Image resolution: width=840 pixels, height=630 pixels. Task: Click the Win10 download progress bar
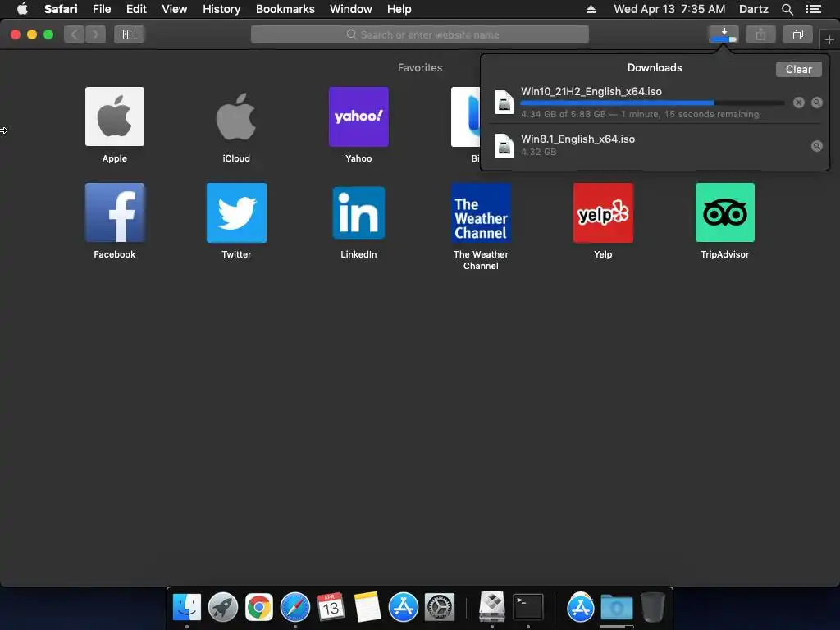tap(652, 103)
